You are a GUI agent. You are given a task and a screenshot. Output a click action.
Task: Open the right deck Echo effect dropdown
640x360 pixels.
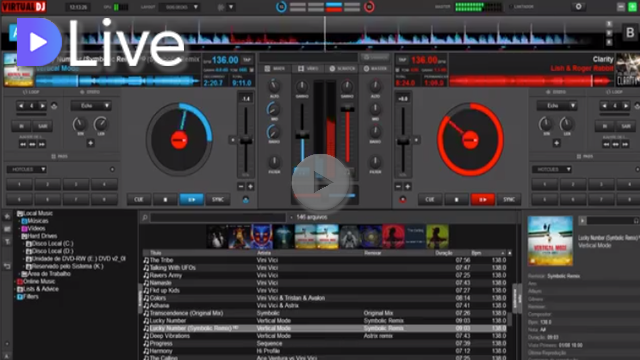click(557, 106)
